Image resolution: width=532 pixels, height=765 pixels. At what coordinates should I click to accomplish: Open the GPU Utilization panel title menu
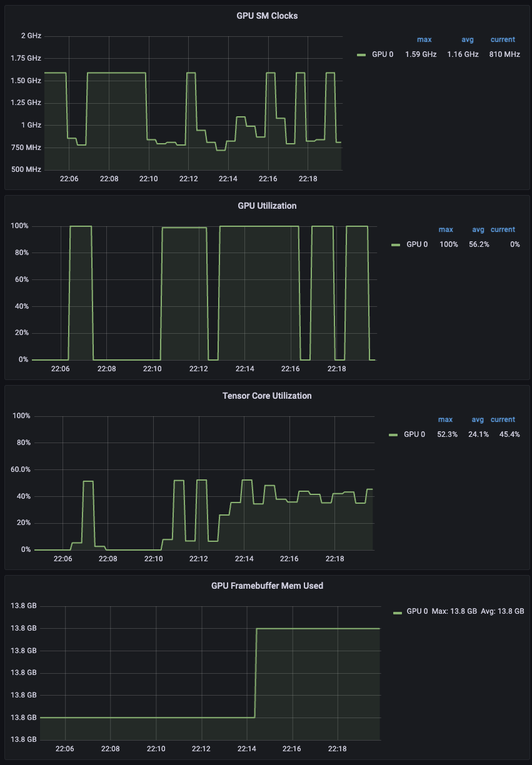pyautogui.click(x=267, y=206)
